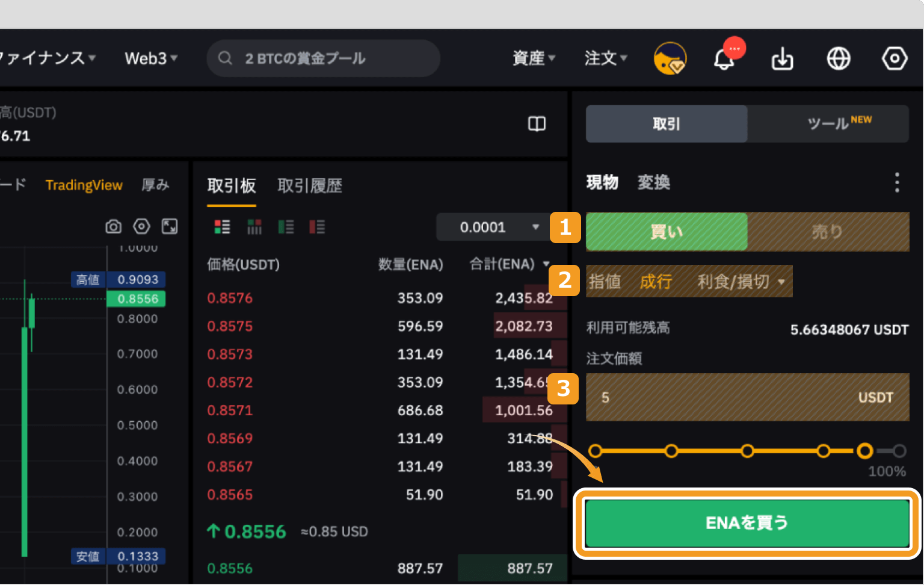Select ask price 0.8571 row

pos(380,410)
